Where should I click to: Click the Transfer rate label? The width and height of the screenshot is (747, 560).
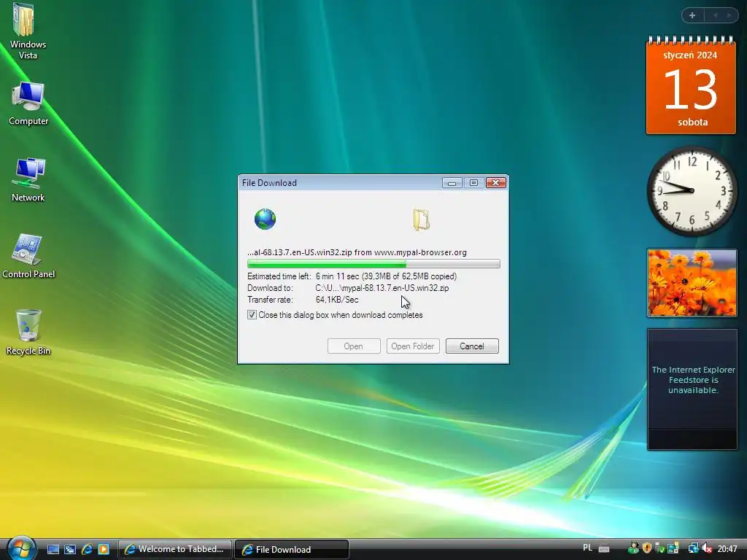tap(270, 300)
